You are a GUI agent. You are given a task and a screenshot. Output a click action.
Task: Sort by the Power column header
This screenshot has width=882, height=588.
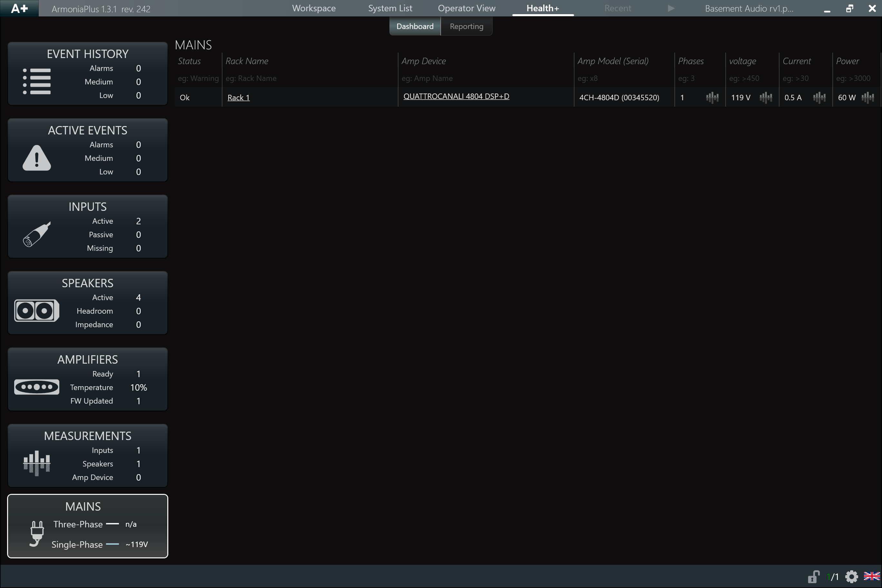[x=848, y=61]
